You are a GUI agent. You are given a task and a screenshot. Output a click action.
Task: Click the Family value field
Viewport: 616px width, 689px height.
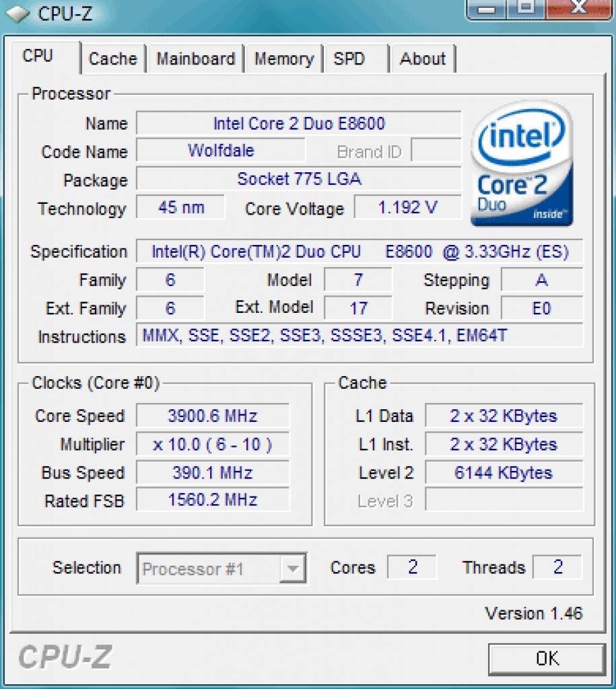click(x=170, y=280)
